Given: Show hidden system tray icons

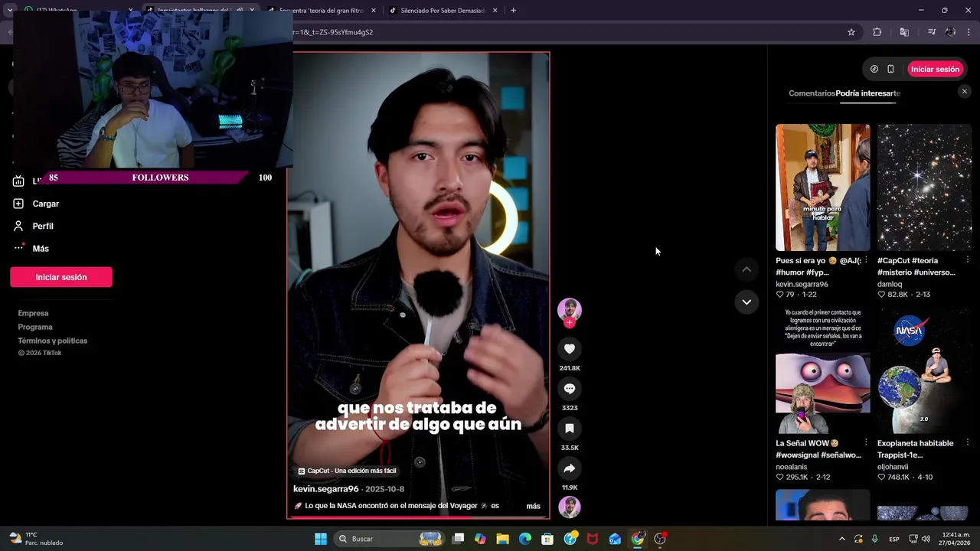Looking at the screenshot, I should [x=841, y=539].
